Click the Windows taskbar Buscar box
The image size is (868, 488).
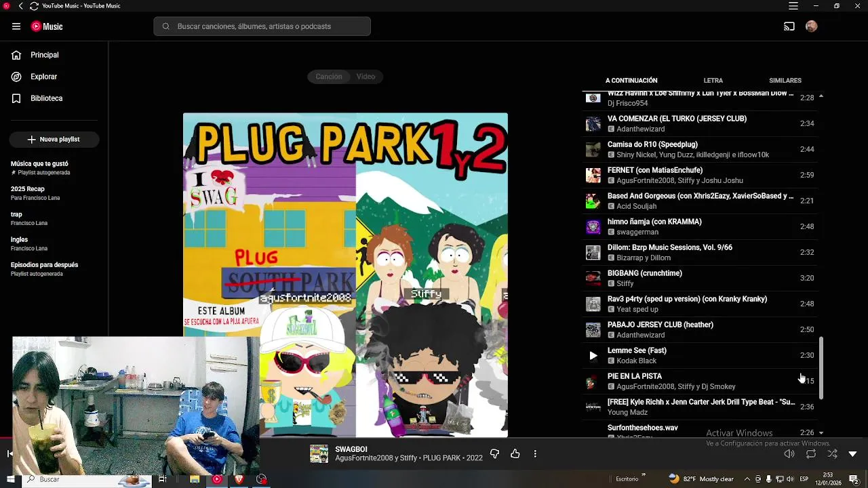point(88,479)
